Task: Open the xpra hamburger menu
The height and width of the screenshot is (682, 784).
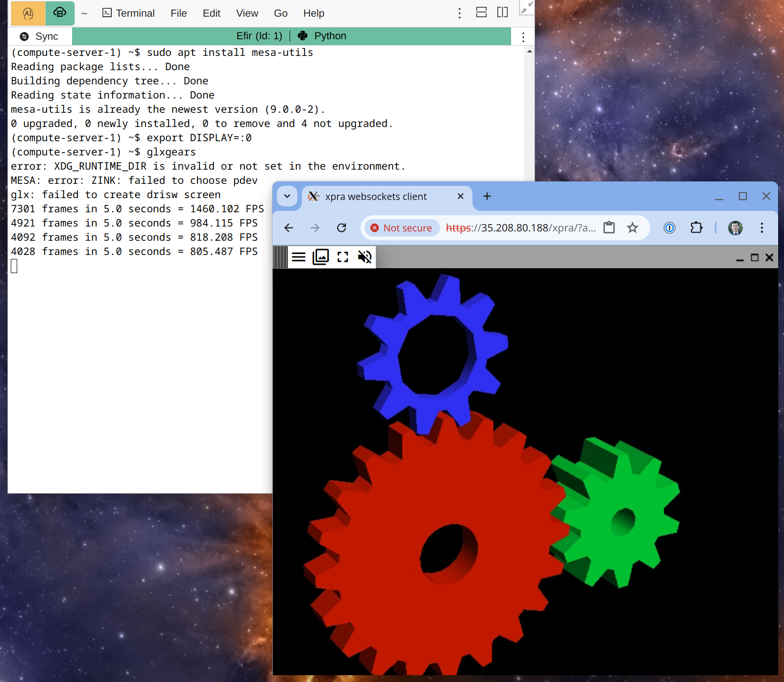Action: coord(298,257)
